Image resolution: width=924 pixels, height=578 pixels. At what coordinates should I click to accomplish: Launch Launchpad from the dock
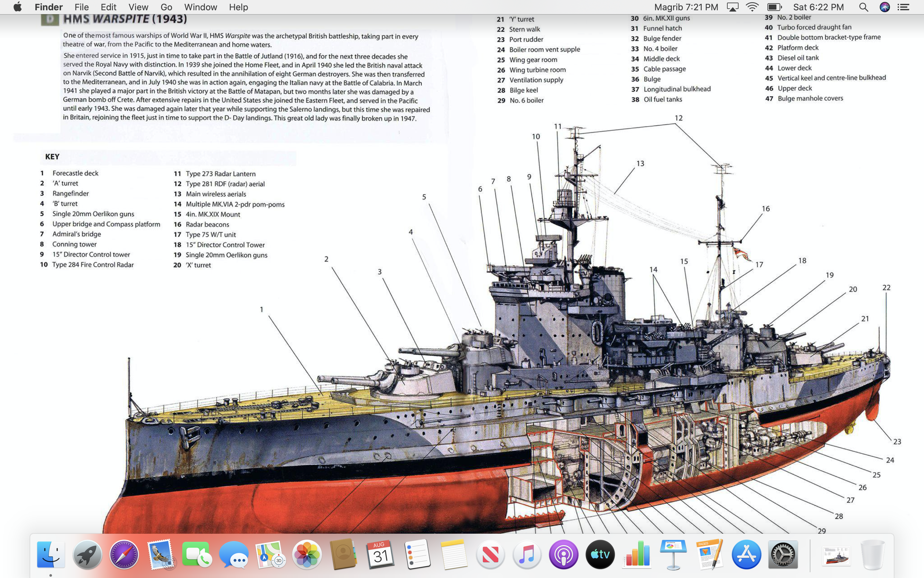click(88, 554)
